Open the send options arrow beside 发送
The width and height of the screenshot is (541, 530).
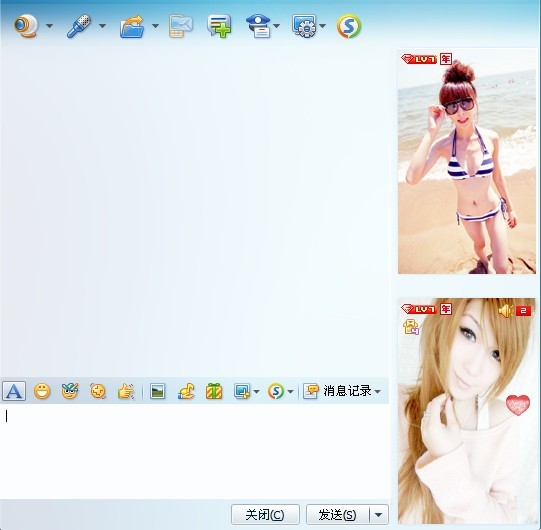(379, 515)
